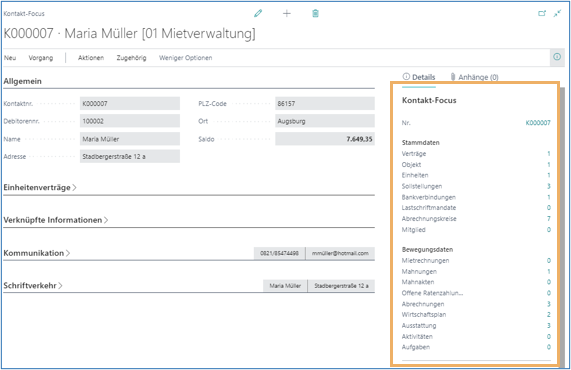Open Mitglied count link

pyautogui.click(x=548, y=229)
